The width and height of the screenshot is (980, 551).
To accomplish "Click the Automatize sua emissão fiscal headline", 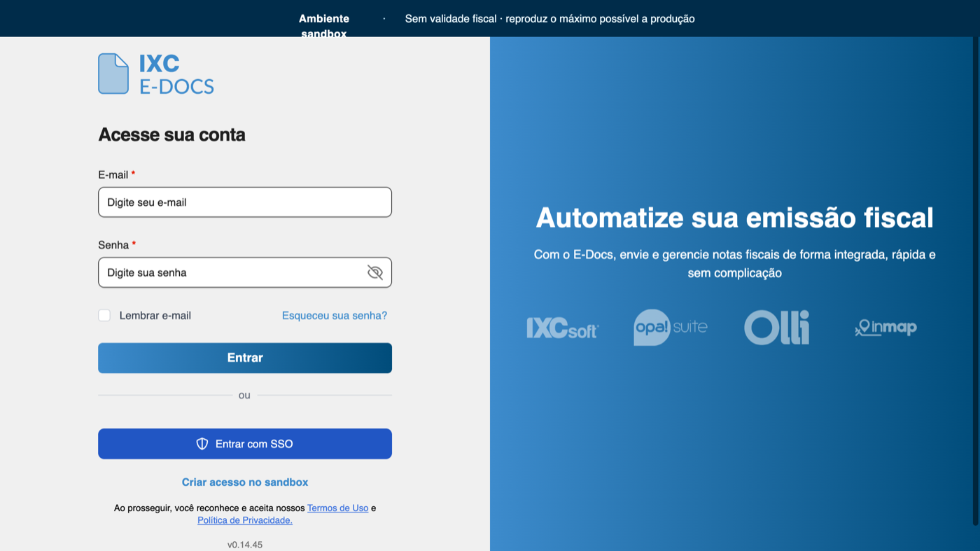I will 735,218.
